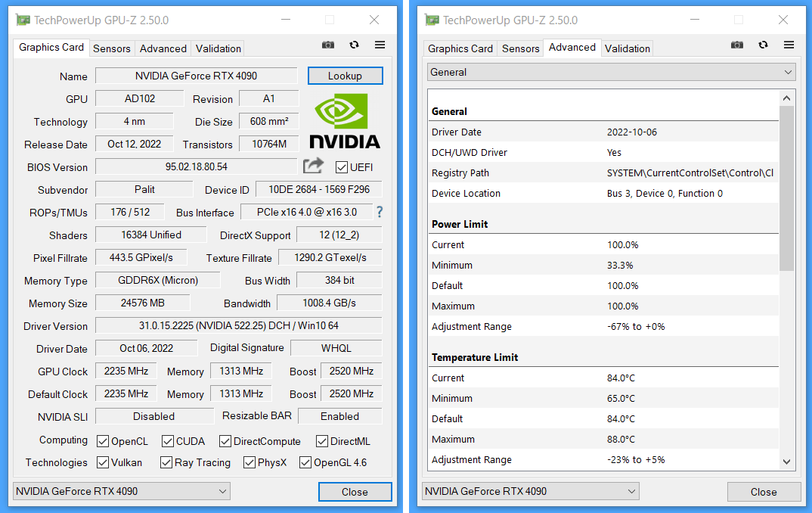
Task: Select Power Limit Adjustment Range -67% row
Action: pyautogui.click(x=604, y=326)
